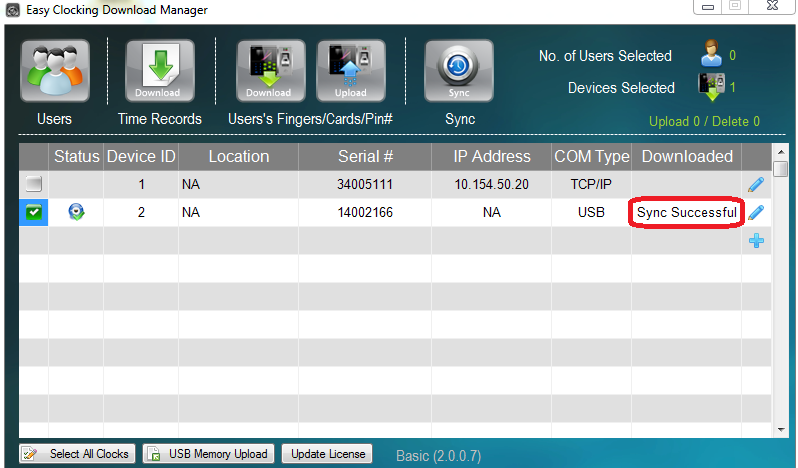
Task: Click the selected-users person icon
Action: click(x=711, y=53)
